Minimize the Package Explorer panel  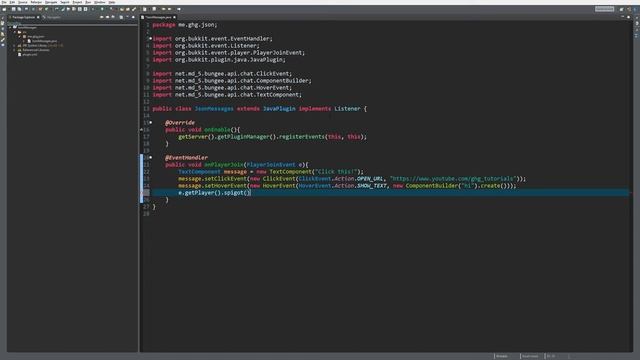point(127,17)
